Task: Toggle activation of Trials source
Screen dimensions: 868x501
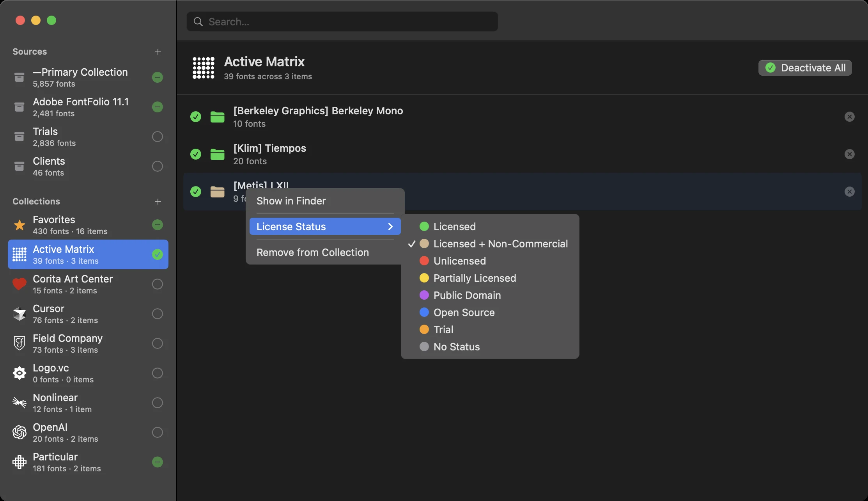Action: pos(158,137)
